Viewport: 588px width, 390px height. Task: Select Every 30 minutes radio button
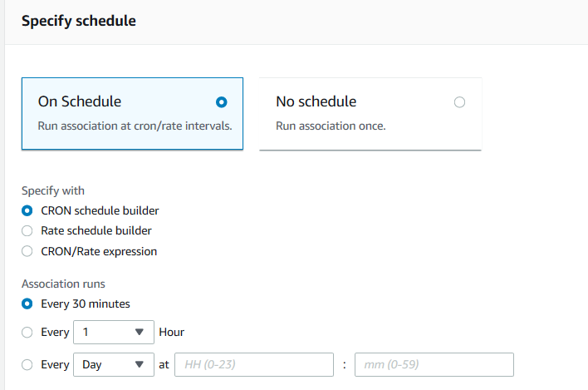(x=27, y=304)
